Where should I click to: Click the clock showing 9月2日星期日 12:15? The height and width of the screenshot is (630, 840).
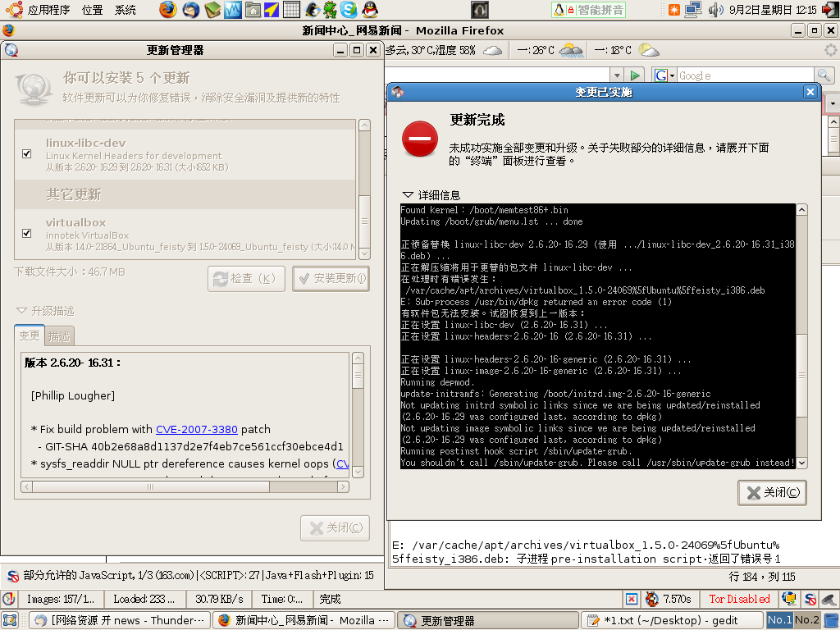[x=773, y=10]
